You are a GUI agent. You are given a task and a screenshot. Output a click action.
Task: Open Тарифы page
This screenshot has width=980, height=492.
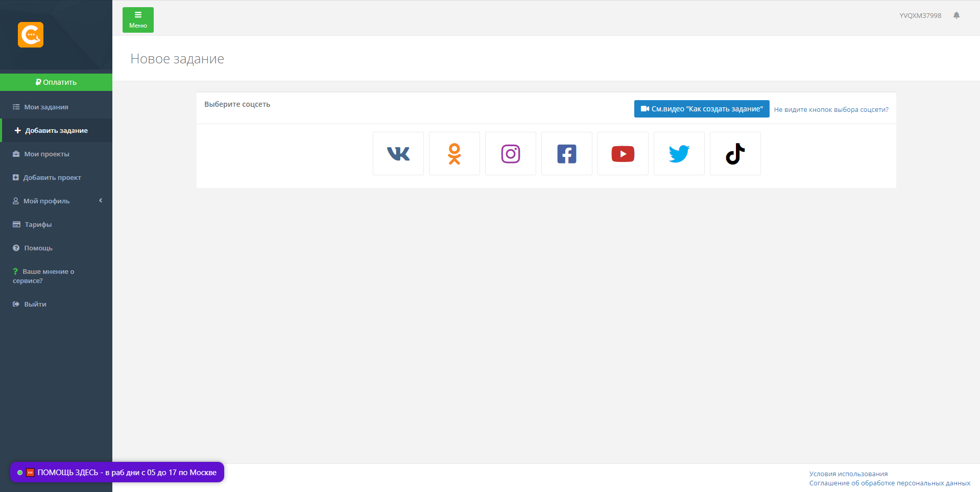[x=56, y=224]
